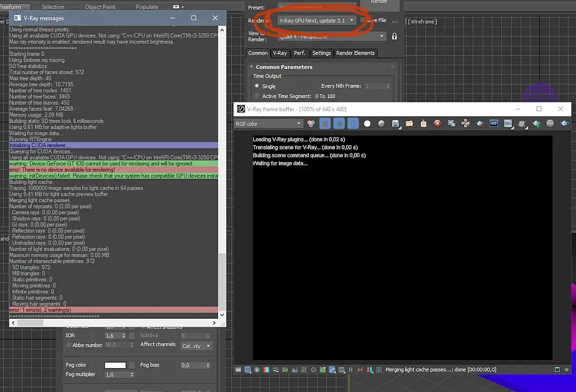
Task: Expand VFB bottom bar double chevron
Action: [567, 370]
